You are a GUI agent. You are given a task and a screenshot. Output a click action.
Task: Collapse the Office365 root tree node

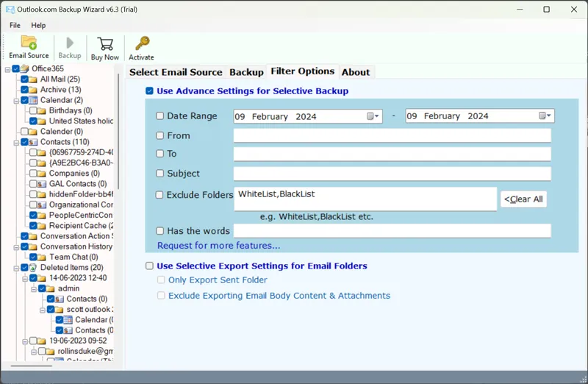tap(7, 69)
